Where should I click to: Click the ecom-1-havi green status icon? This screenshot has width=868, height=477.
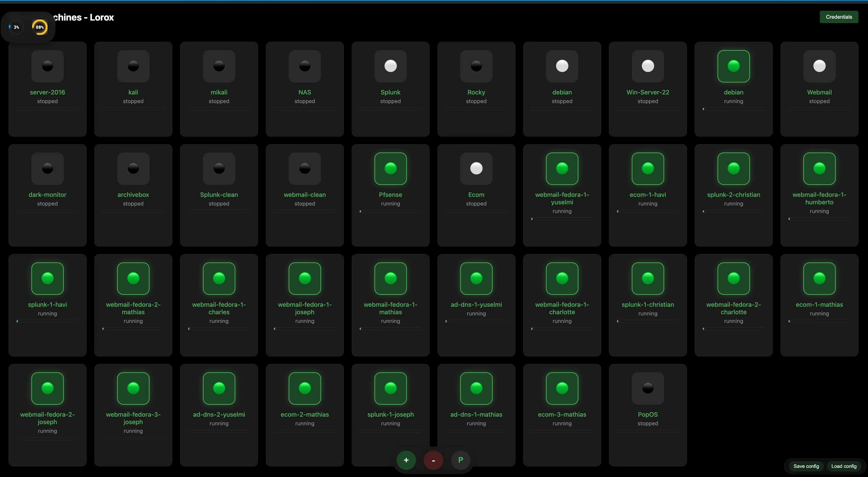click(648, 169)
